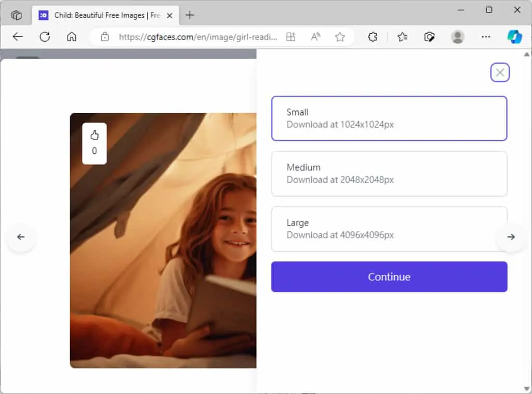
Task: Open browser Extensions puzzle icon
Action: tap(373, 37)
